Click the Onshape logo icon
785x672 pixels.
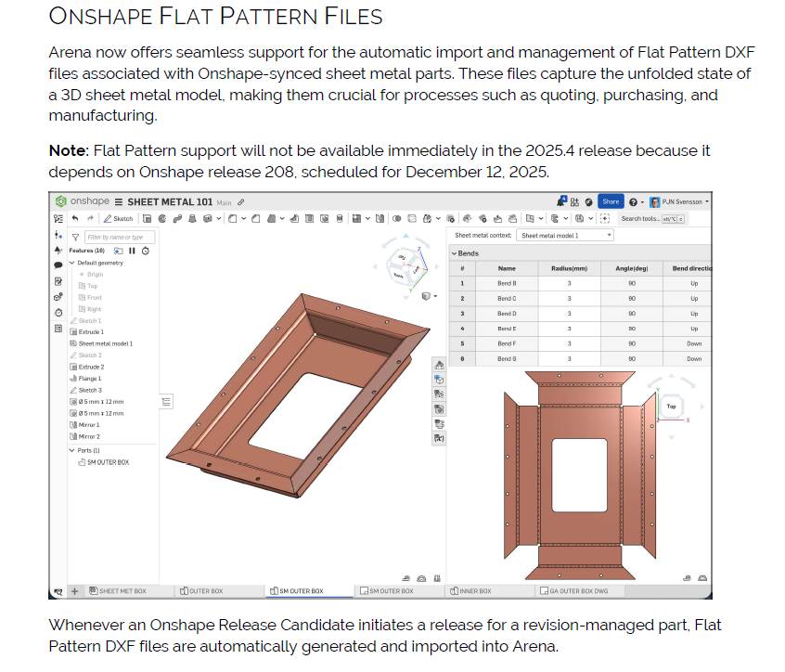coord(61,201)
